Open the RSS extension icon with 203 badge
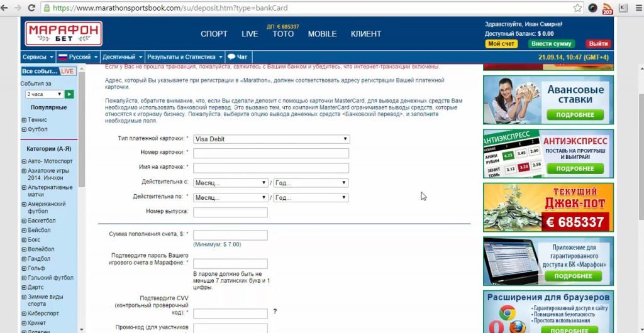644x333 pixels. click(608, 8)
